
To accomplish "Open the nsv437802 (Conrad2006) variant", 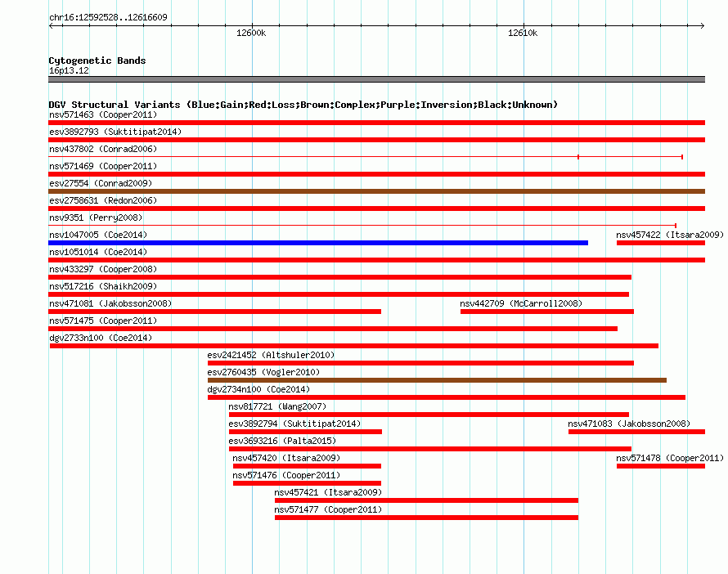I will pyautogui.click(x=103, y=149).
